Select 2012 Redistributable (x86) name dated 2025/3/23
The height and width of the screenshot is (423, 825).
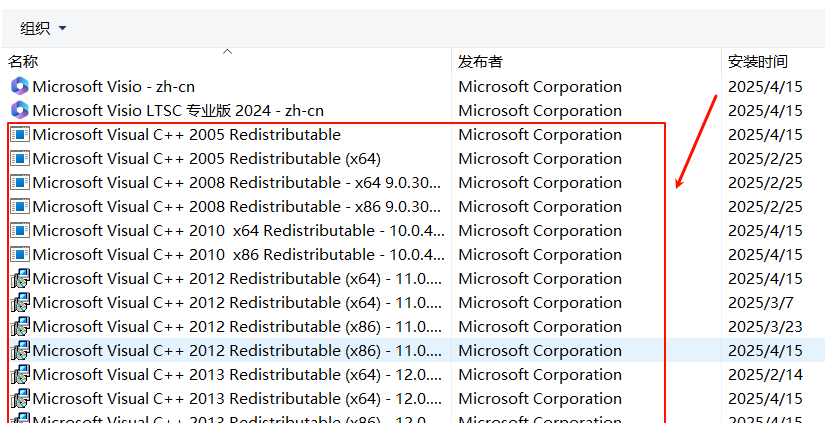click(x=237, y=327)
